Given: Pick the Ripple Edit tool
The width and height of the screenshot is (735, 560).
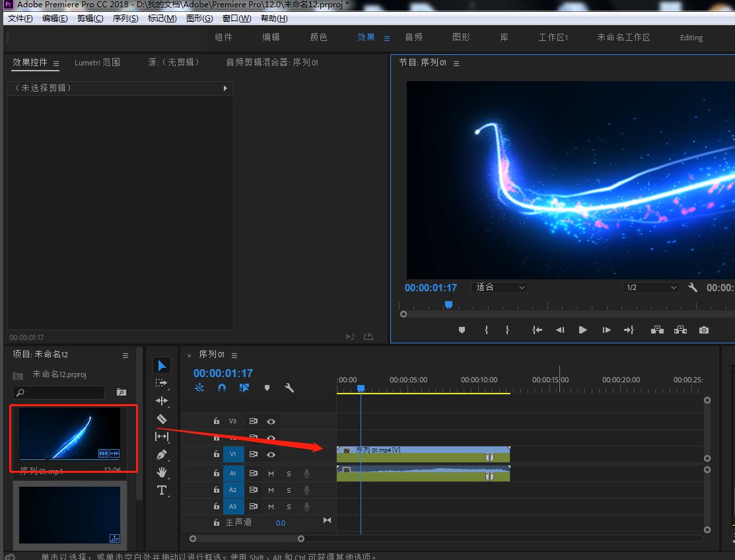Looking at the screenshot, I should pyautogui.click(x=162, y=401).
